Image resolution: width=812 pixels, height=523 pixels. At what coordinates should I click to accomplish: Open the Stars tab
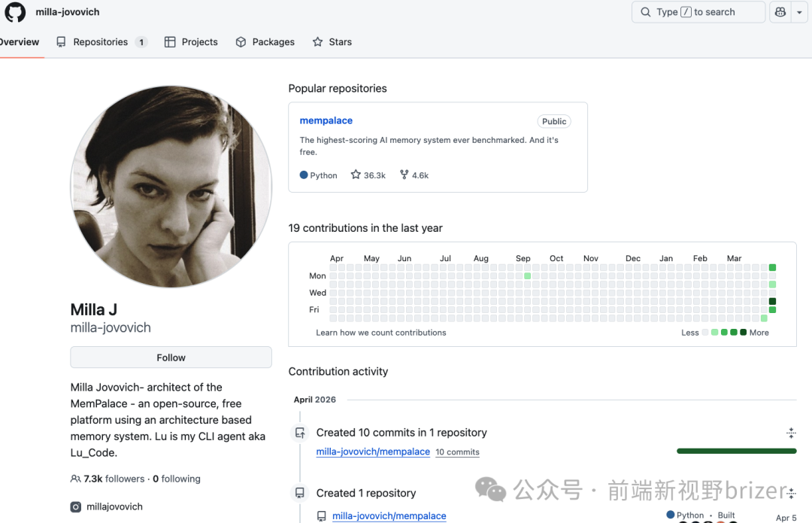(332, 42)
